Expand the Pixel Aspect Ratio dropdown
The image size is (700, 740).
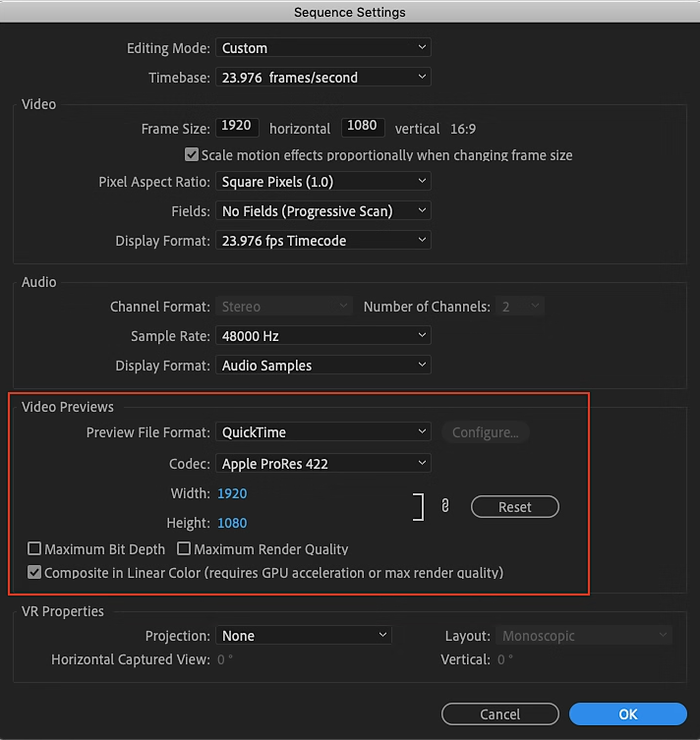point(322,182)
